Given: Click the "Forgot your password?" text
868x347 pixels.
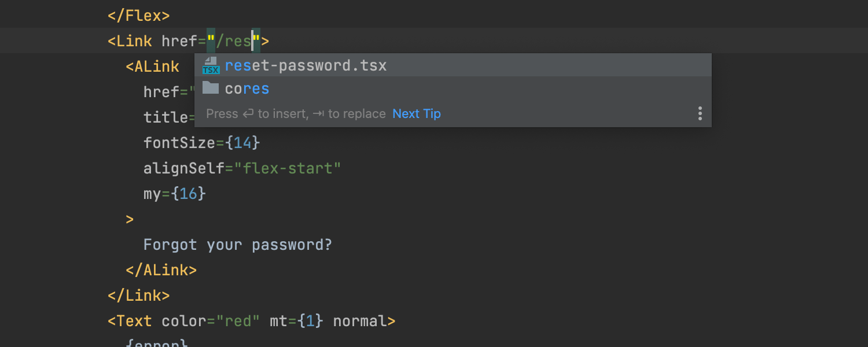Looking at the screenshot, I should 237,245.
